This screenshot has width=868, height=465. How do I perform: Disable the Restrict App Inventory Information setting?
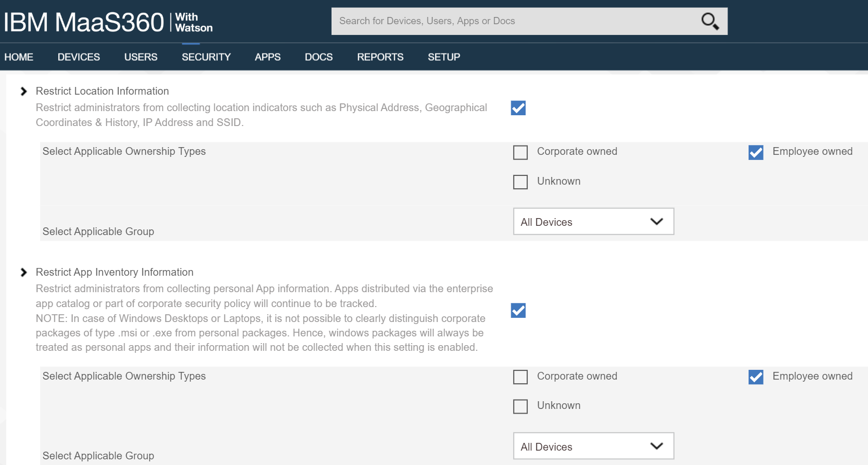(x=518, y=311)
